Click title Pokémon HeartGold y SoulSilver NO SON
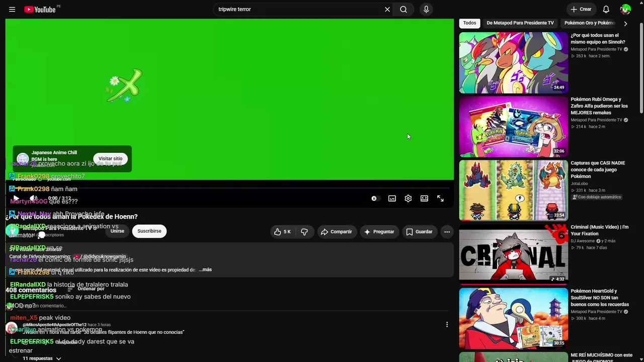The image size is (644, 362). coord(600,298)
